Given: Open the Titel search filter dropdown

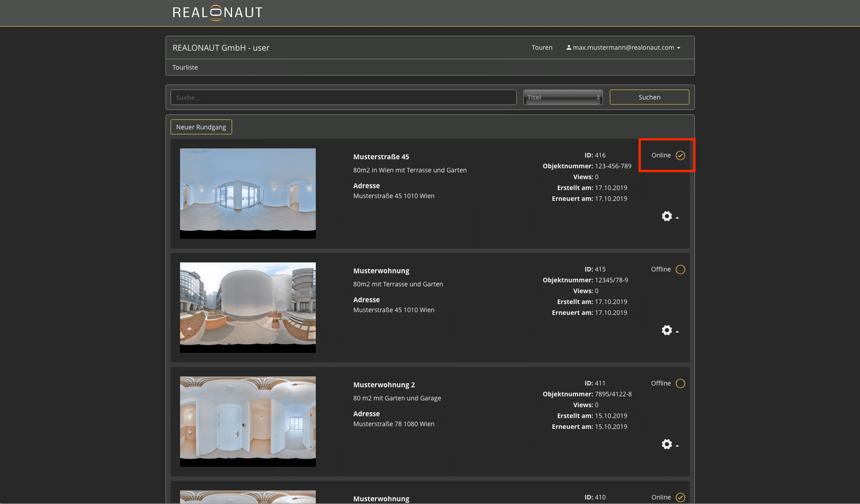Looking at the screenshot, I should click(563, 97).
